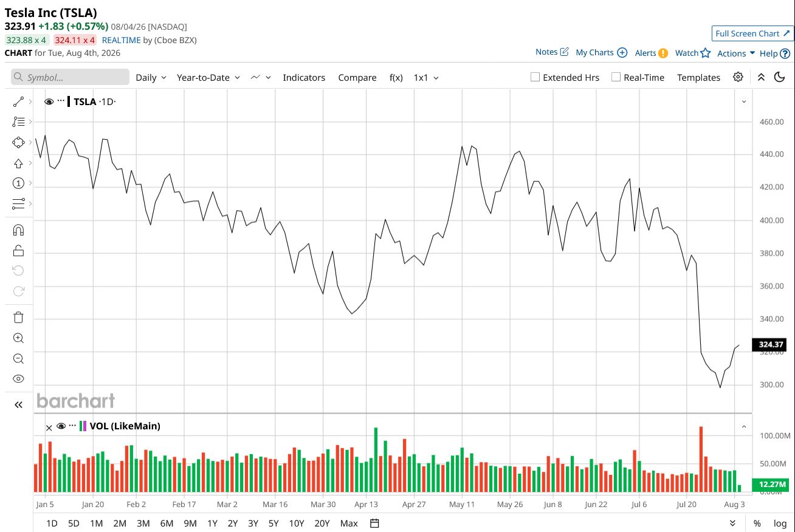The image size is (795, 532).
Task: Toggle the magnet snap mode
Action: (x=18, y=230)
